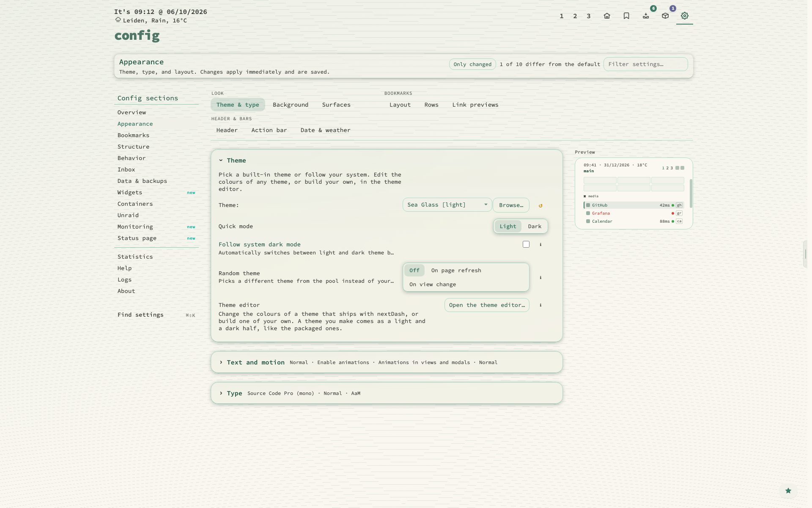The image size is (812, 508).
Task: Click the preview panel scrollbar
Action: click(x=691, y=193)
